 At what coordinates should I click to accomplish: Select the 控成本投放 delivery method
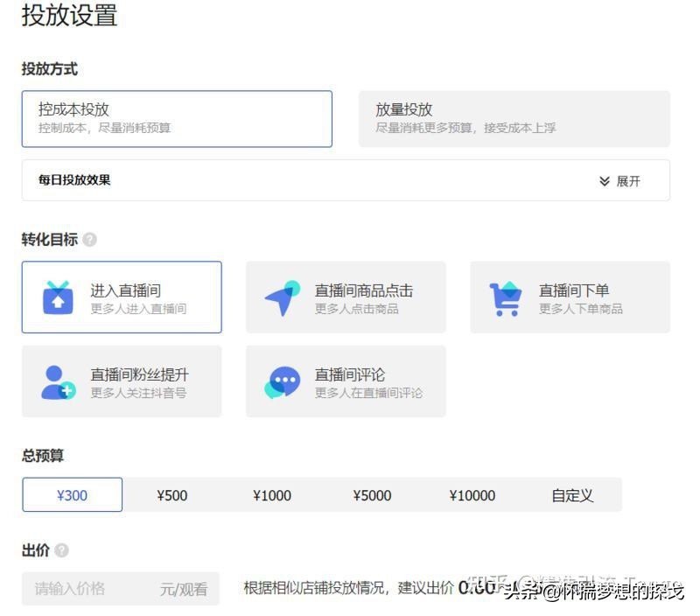pos(177,118)
